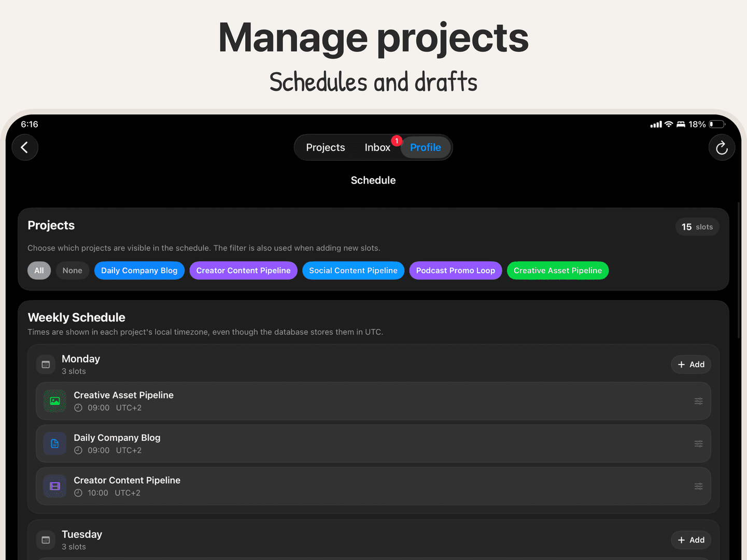Click the Monday calendar icon

(46, 365)
